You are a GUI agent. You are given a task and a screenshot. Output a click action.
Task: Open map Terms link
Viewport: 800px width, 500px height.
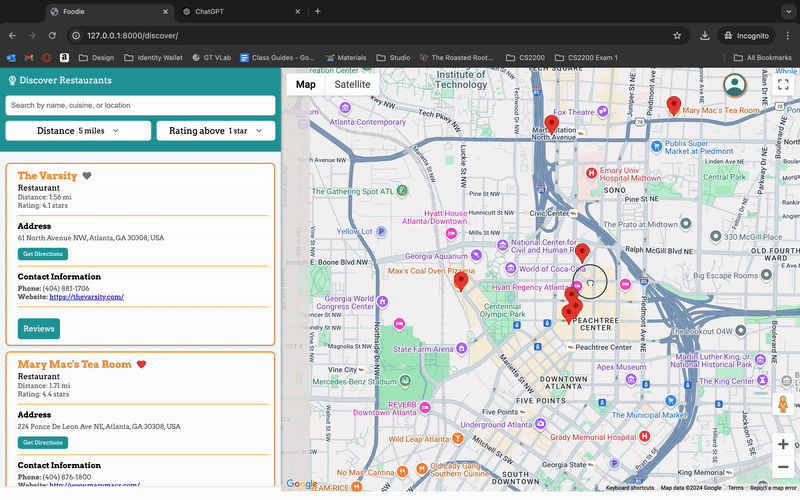(x=735, y=488)
